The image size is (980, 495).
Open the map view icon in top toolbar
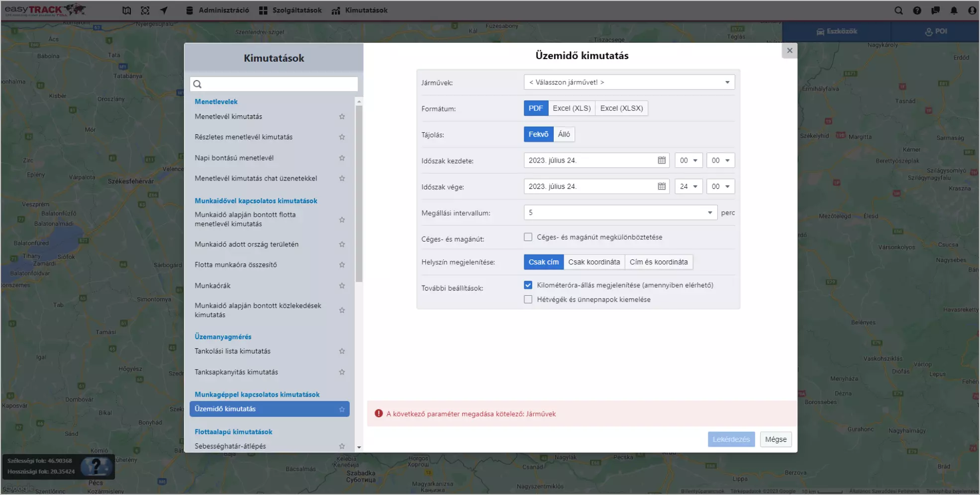127,10
